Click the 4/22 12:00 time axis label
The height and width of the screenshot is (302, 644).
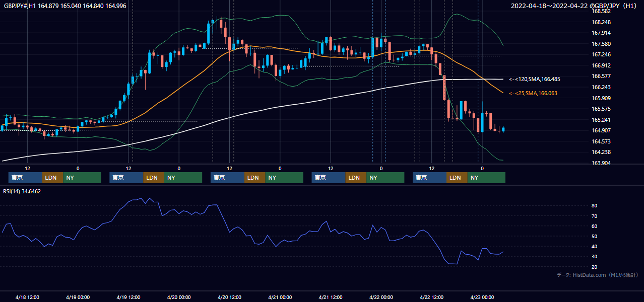click(431, 297)
